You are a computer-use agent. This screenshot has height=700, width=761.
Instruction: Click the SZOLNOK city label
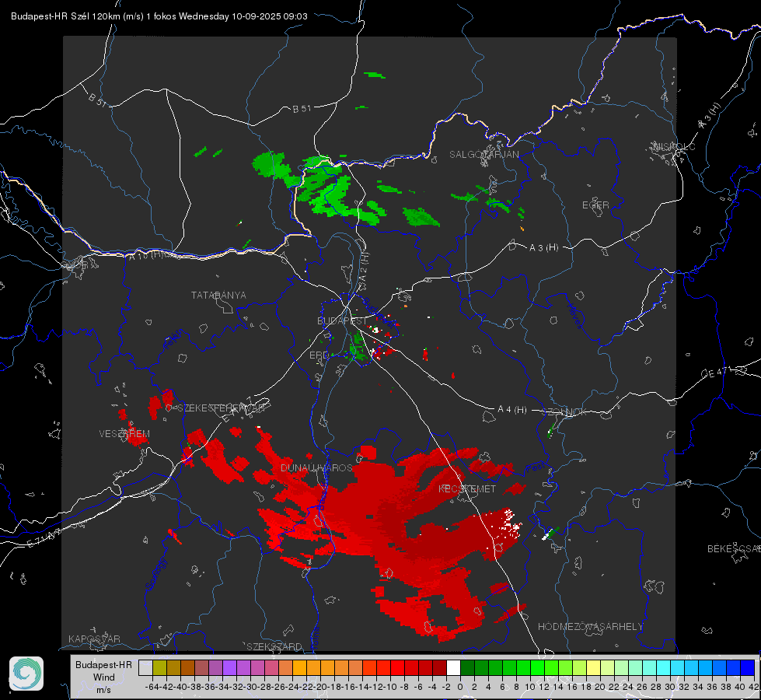566,412
